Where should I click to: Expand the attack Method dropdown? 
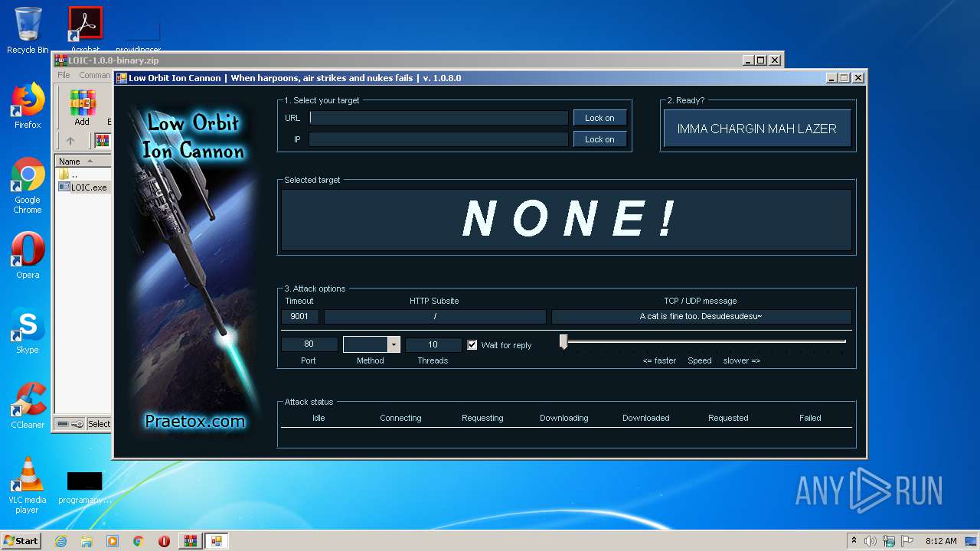[x=394, y=344]
